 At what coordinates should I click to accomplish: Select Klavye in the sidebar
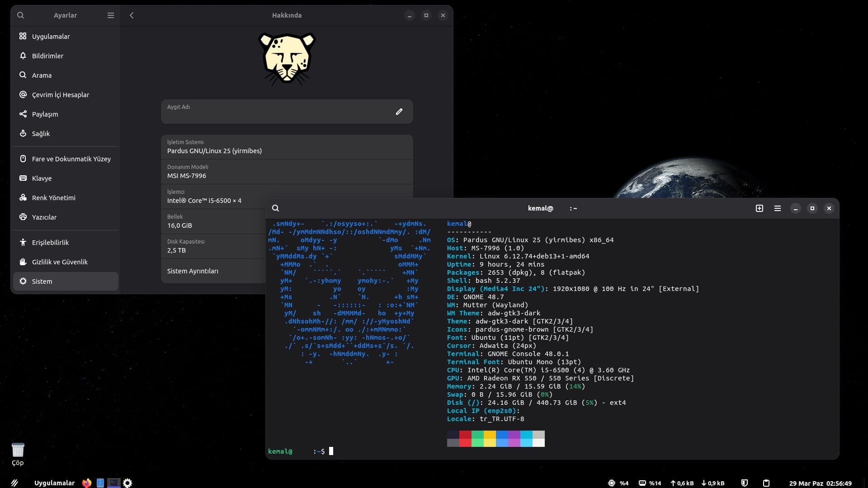pyautogui.click(x=42, y=178)
